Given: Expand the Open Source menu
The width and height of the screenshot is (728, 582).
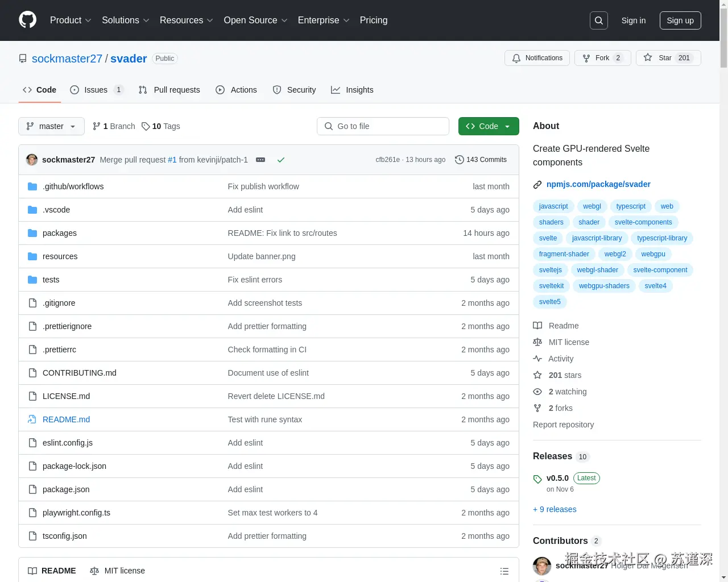Looking at the screenshot, I should pos(256,20).
